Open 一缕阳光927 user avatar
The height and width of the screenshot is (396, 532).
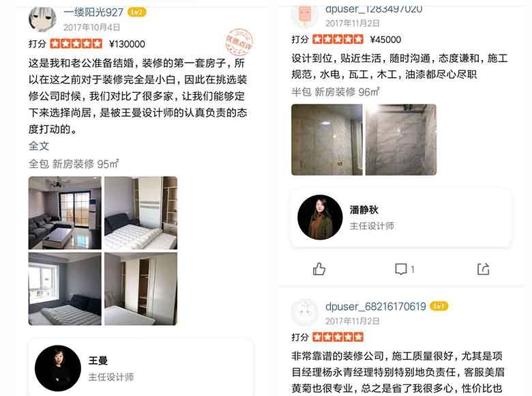42,18
